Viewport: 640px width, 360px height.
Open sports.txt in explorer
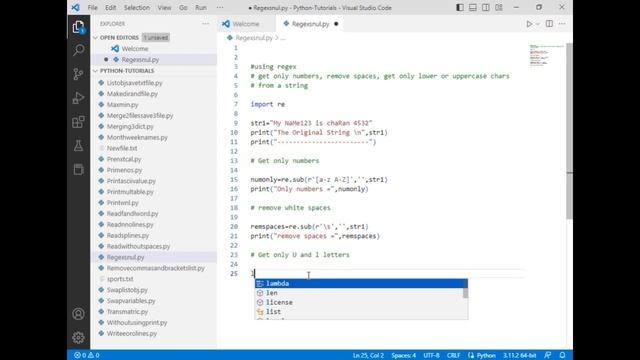pos(153,279)
